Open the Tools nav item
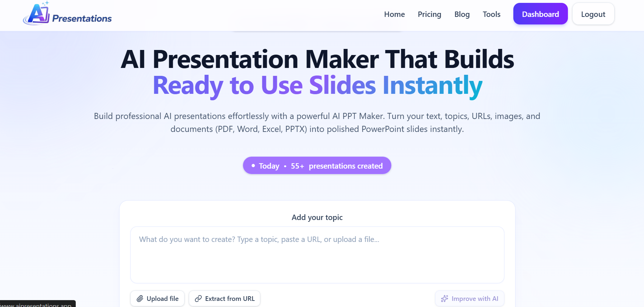The height and width of the screenshot is (307, 644). [x=491, y=14]
